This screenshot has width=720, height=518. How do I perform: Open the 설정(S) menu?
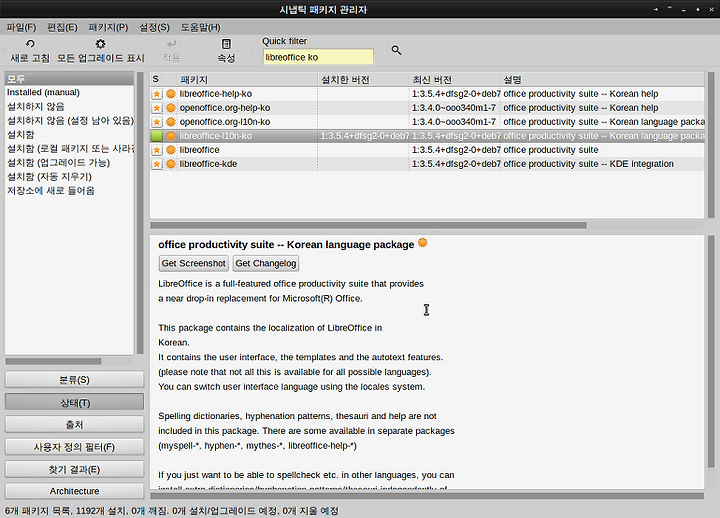tap(154, 27)
